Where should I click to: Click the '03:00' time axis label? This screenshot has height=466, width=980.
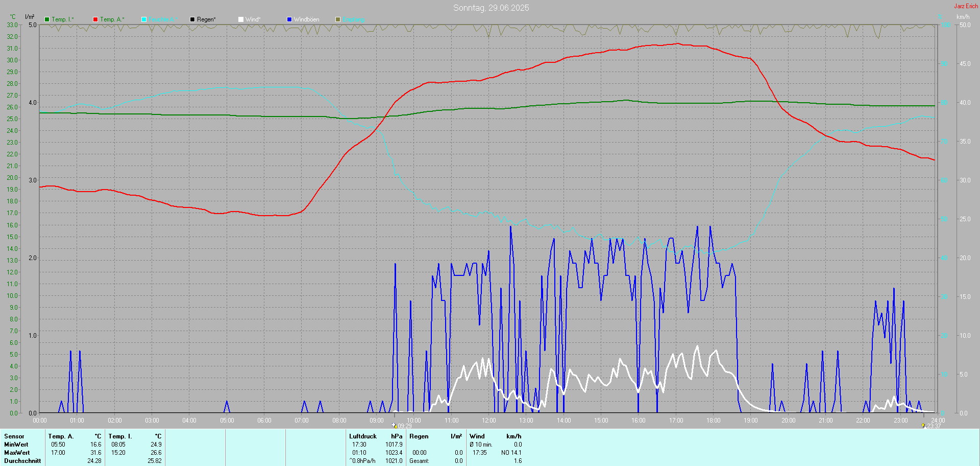[x=152, y=421]
